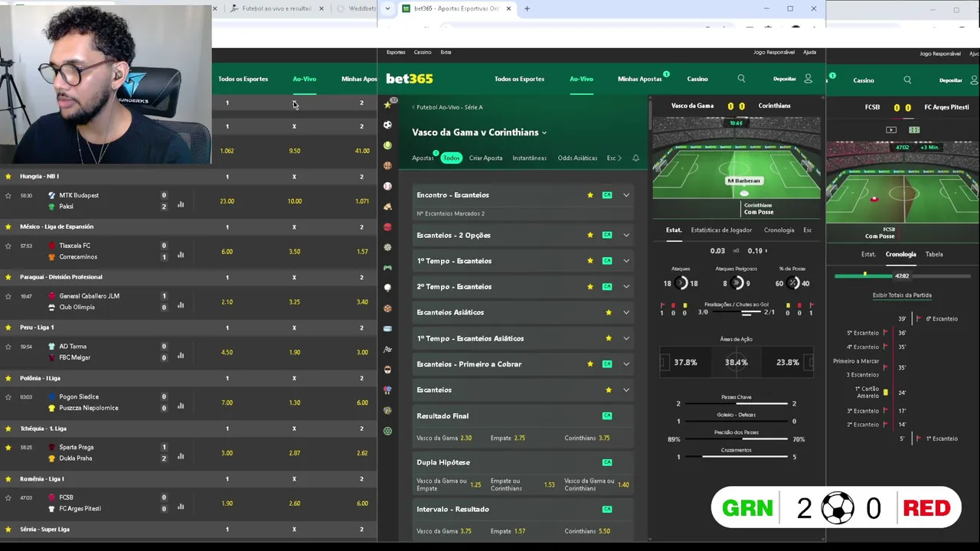Bet on Corinthians at 3.75 in Resultado Final
This screenshot has width=980, height=551.
[x=587, y=439]
